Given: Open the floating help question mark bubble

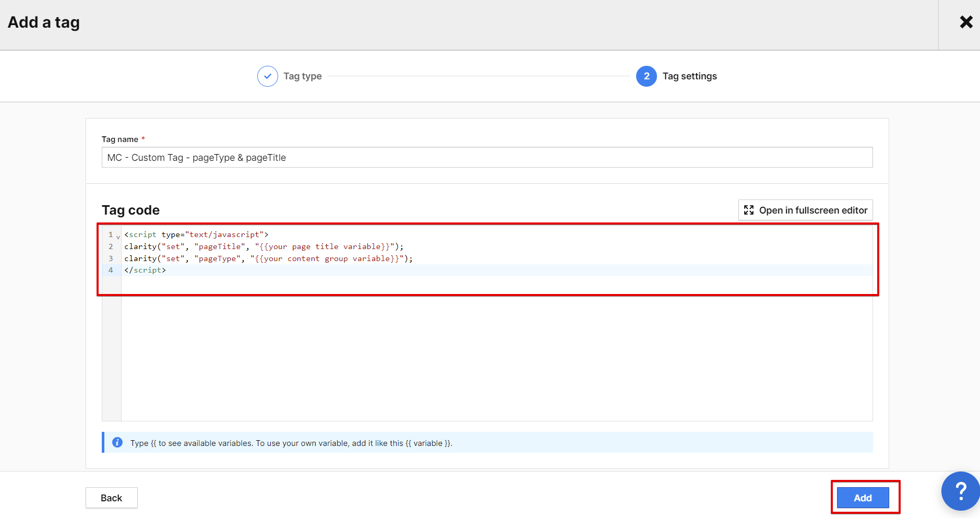Looking at the screenshot, I should (x=961, y=491).
